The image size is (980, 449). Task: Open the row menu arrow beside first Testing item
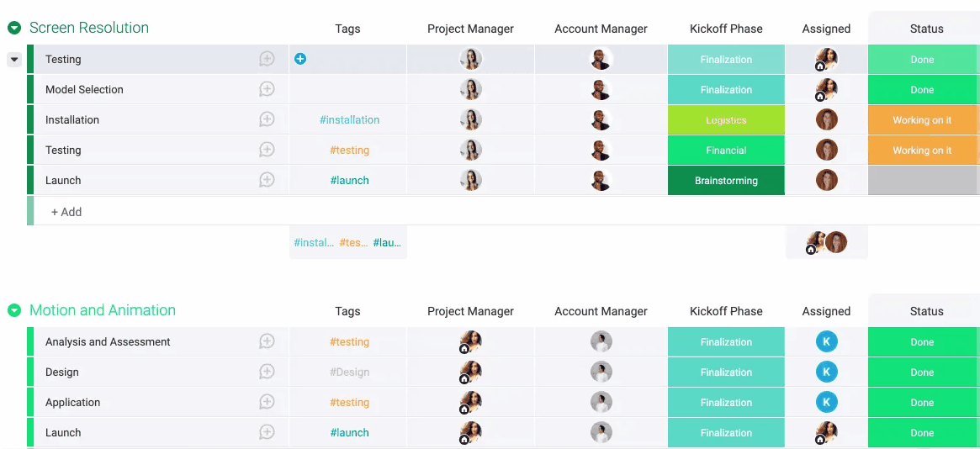coord(14,60)
